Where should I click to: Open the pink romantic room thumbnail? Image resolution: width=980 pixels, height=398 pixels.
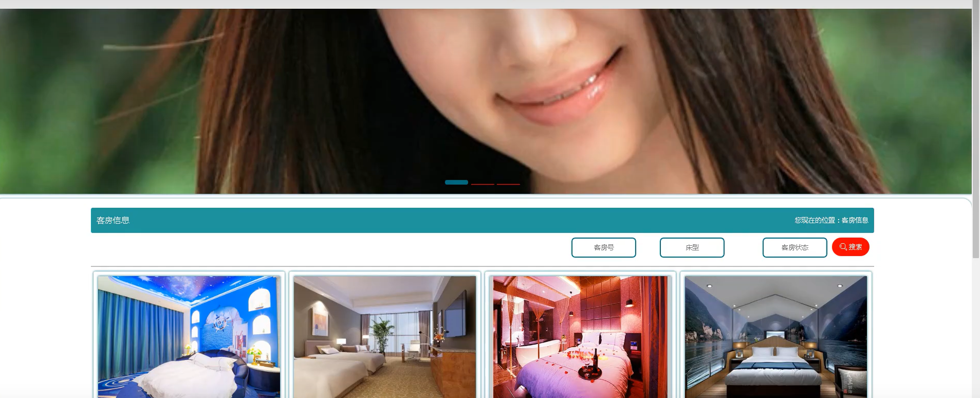[580, 337]
